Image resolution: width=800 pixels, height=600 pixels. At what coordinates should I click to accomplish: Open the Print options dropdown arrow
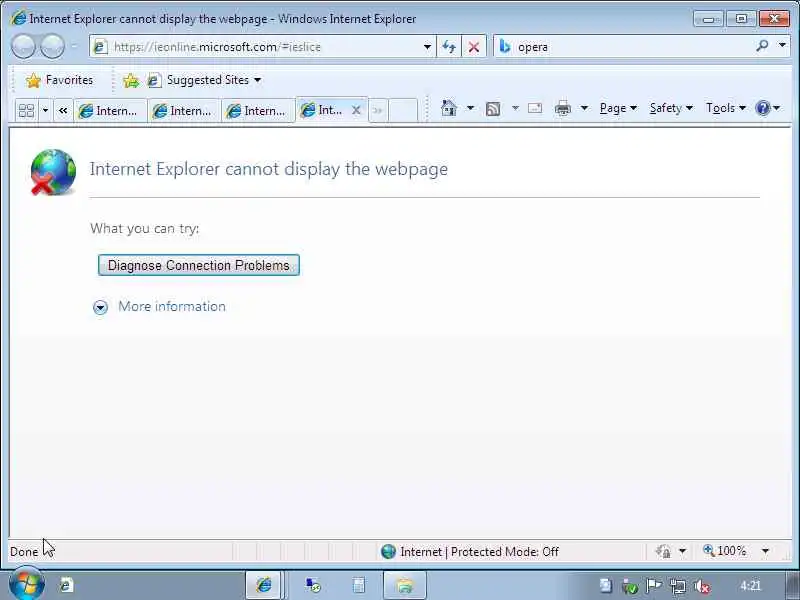(x=585, y=108)
